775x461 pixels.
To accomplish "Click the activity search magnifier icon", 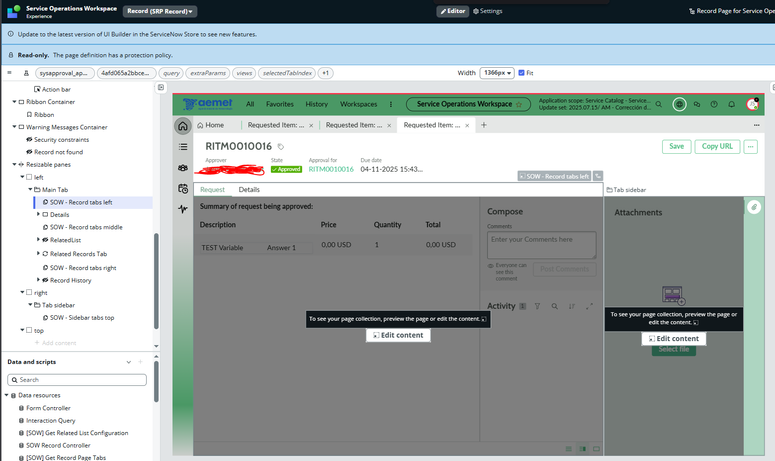I will pos(555,306).
